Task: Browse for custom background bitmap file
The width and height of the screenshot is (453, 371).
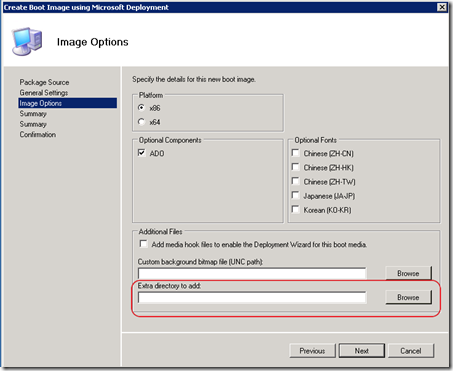Action: 408,273
